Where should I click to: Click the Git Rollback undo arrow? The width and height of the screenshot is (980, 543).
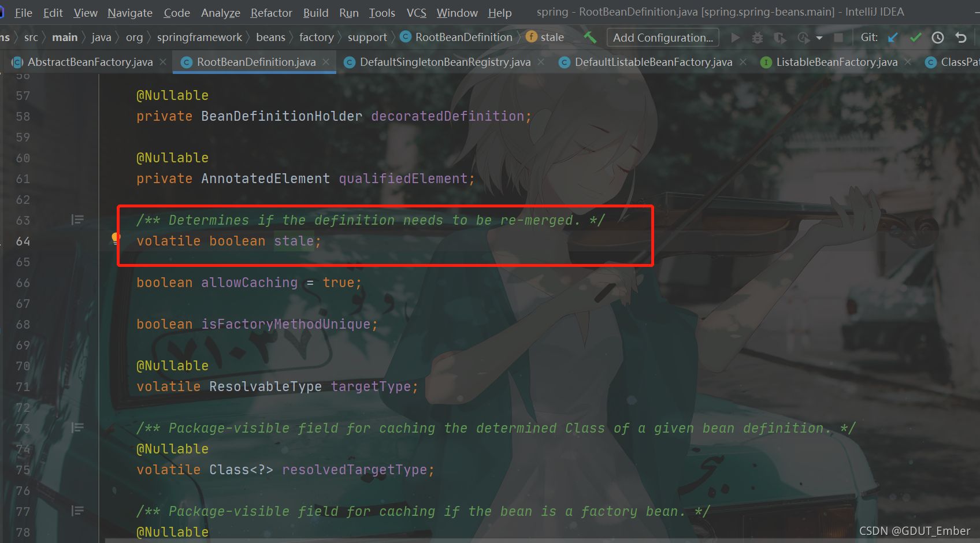click(961, 38)
